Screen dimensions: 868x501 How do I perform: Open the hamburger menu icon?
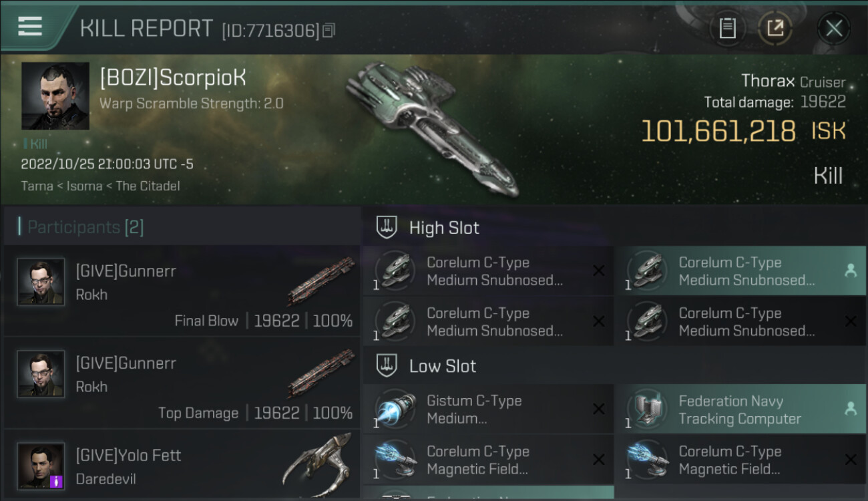(x=30, y=26)
